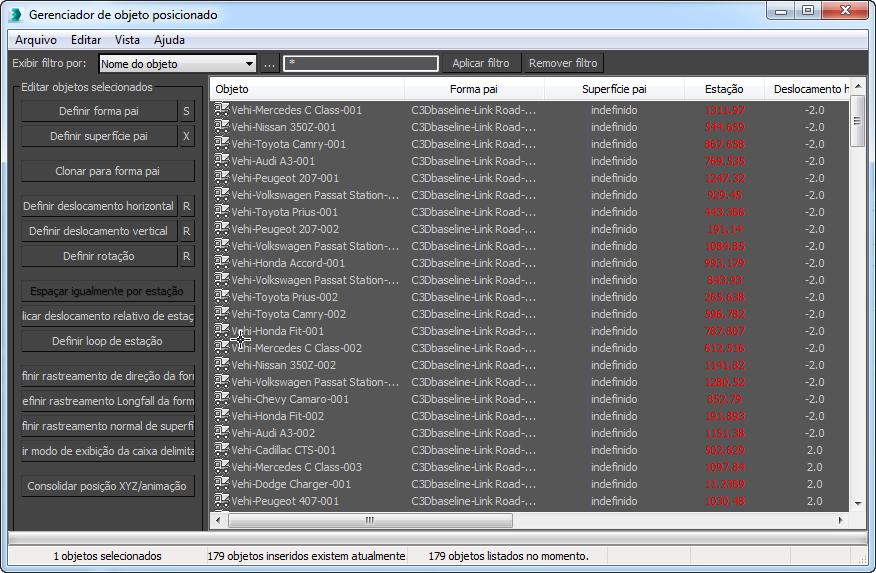This screenshot has width=876, height=573.
Task: Click Definir forma pai button
Action: pyautogui.click(x=99, y=111)
